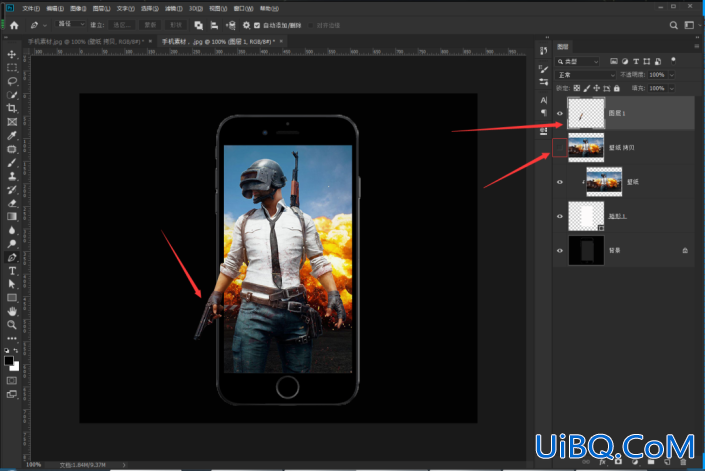705x471 pixels.
Task: Open the Character panel icon
Action: click(544, 100)
